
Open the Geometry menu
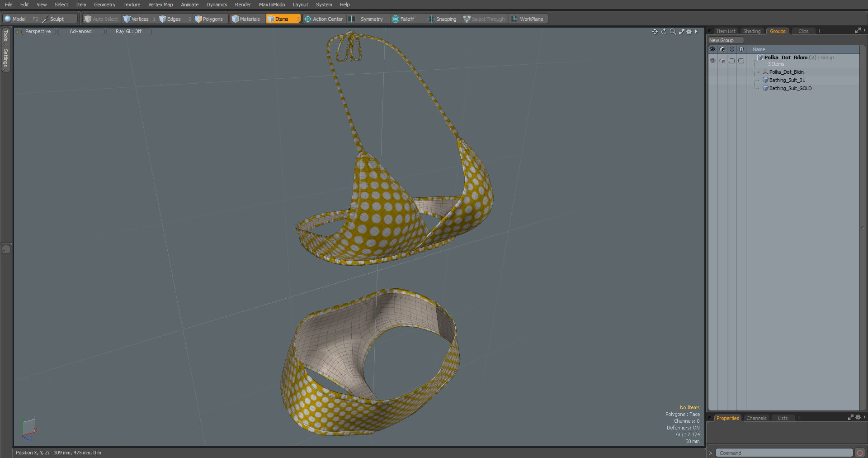[x=104, y=5]
